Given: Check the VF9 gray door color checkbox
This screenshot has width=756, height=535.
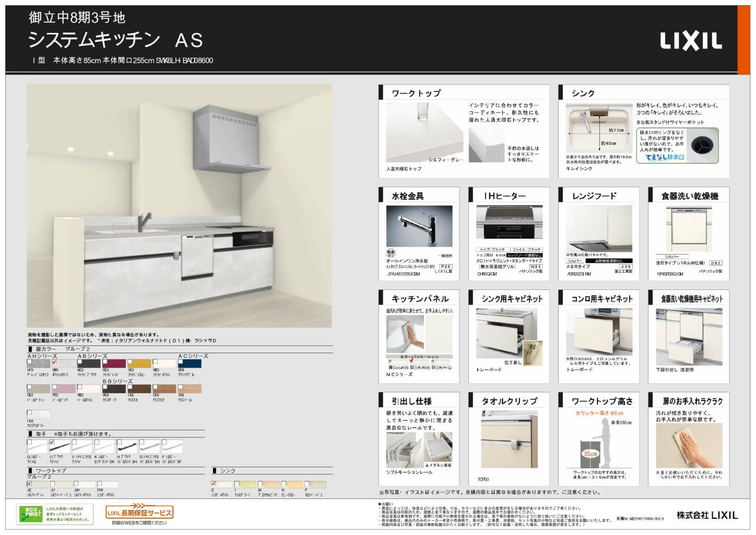Looking at the screenshot, I should click(x=30, y=362).
